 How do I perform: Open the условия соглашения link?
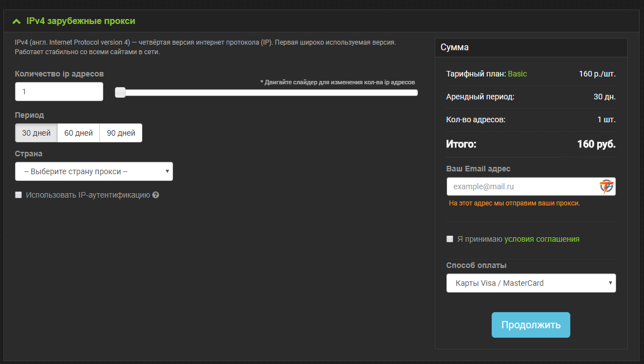[542, 239]
